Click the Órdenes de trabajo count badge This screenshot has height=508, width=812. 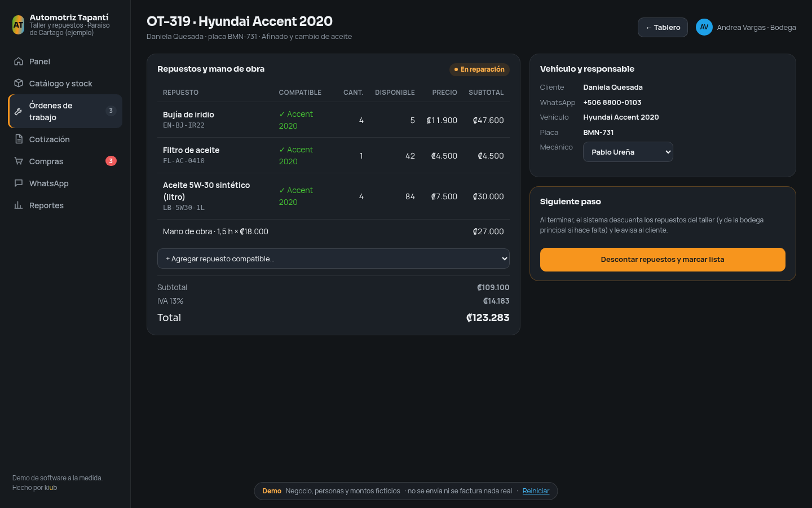tap(111, 111)
